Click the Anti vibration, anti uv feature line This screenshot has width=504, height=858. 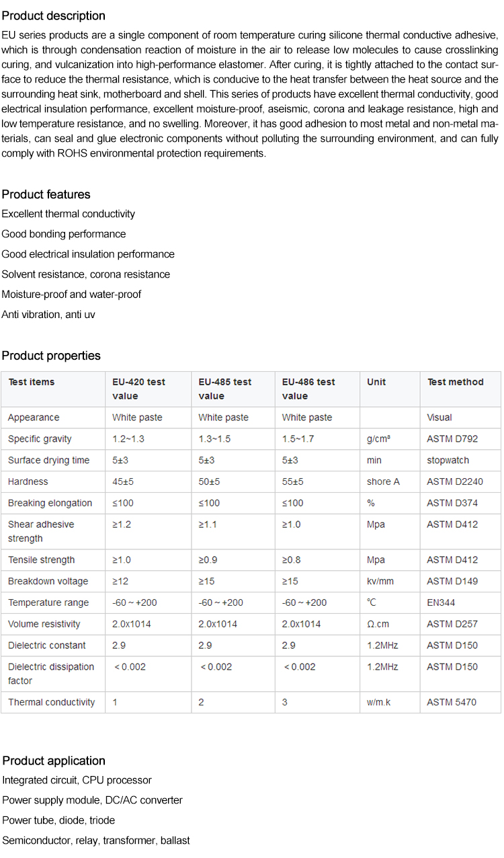click(48, 314)
